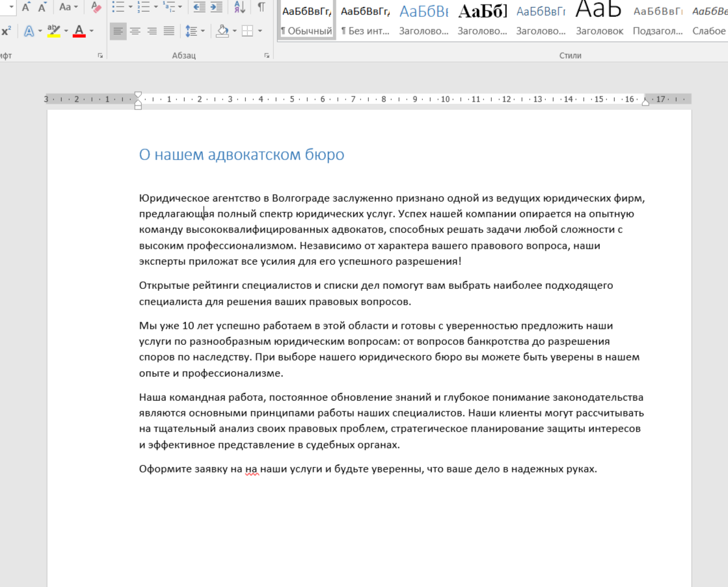728x587 pixels.
Task: Click the paragraph starting Наша командная работа
Action: click(392, 421)
